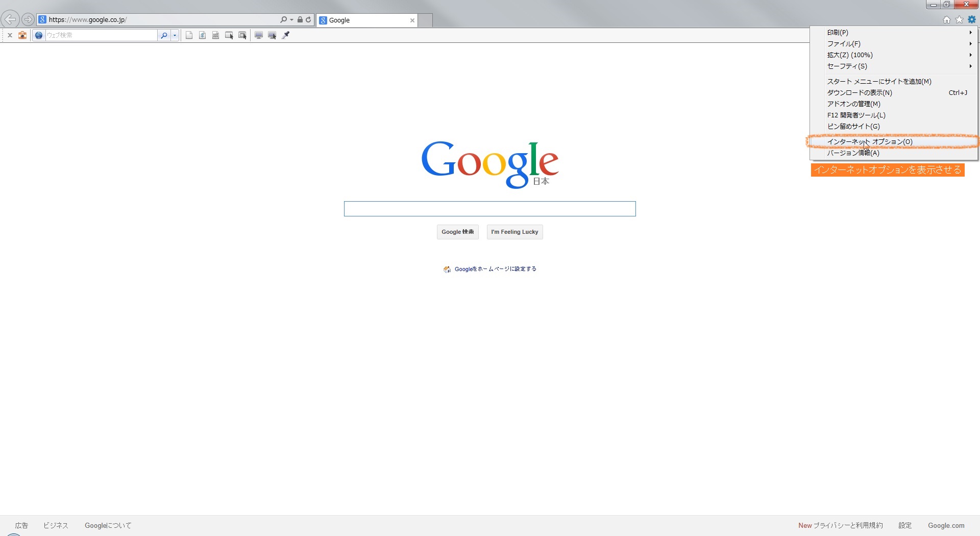
Task: Open Favorites with the star icon
Action: click(x=959, y=19)
